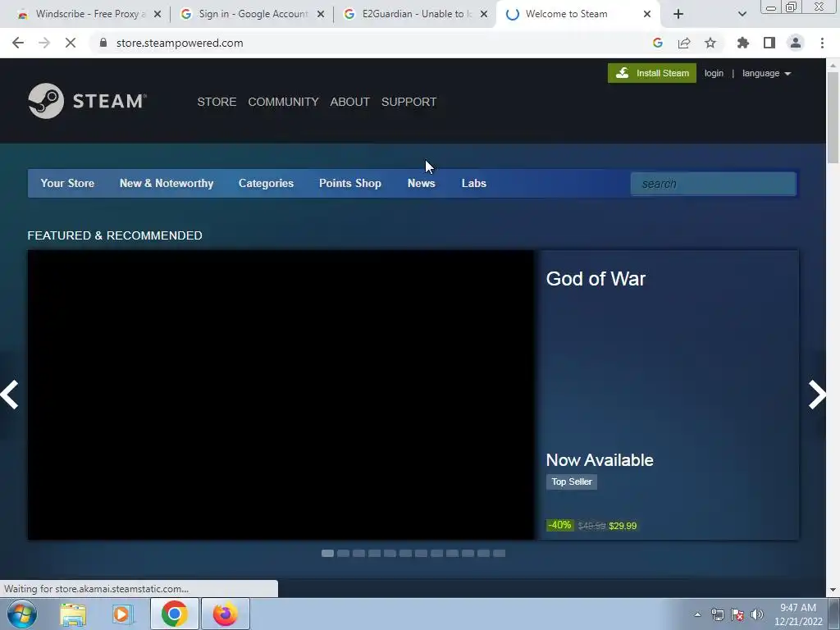Image resolution: width=840 pixels, height=630 pixels.
Task: Click the Steam logo in the header
Action: (x=87, y=101)
